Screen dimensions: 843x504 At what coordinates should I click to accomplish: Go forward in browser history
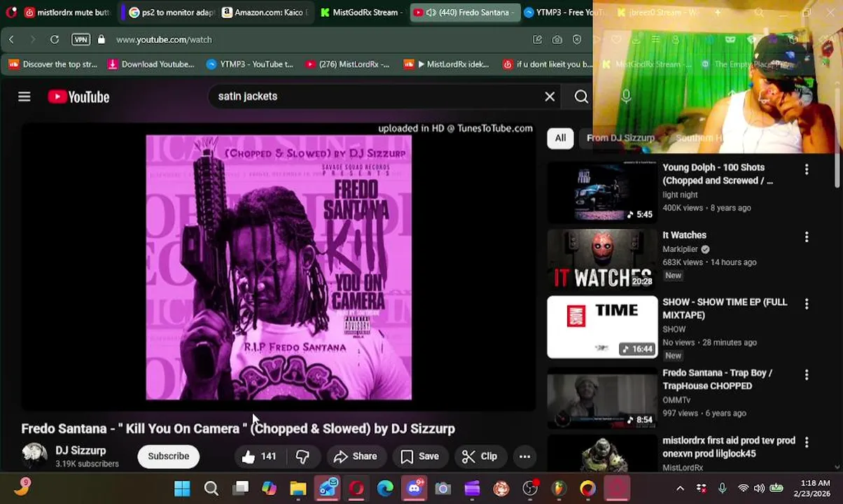(32, 40)
